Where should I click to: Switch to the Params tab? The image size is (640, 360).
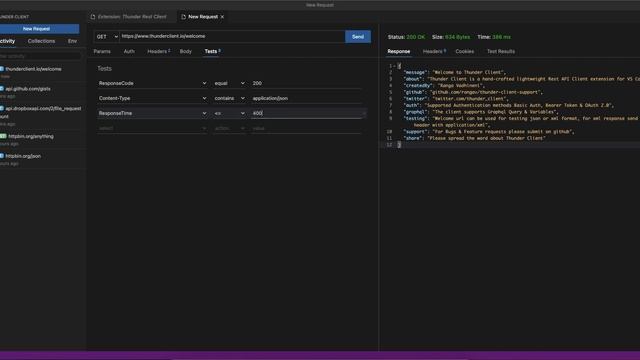tap(102, 51)
